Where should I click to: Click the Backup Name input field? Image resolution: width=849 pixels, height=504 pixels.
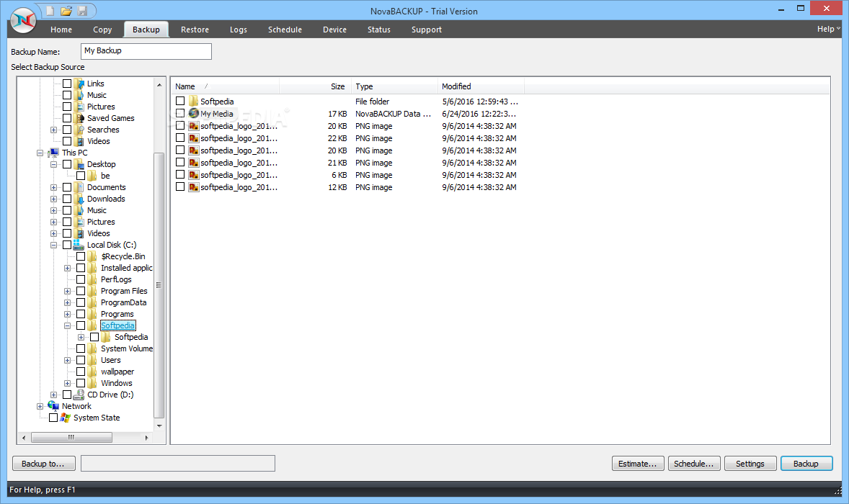pyautogui.click(x=146, y=51)
